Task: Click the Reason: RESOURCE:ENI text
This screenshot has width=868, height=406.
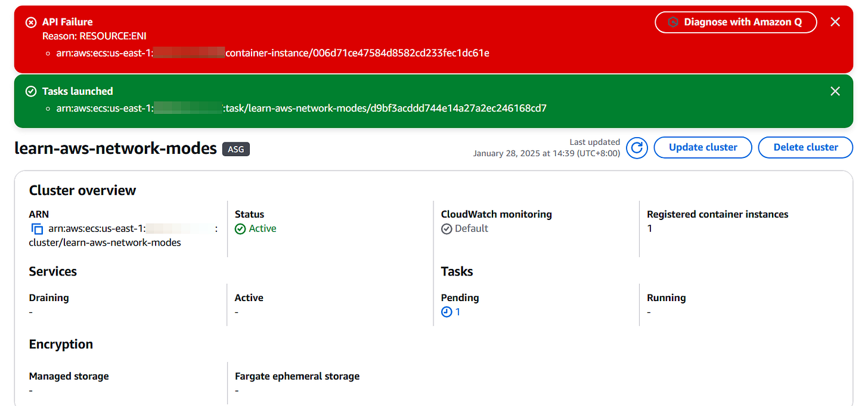Action: pyautogui.click(x=94, y=36)
